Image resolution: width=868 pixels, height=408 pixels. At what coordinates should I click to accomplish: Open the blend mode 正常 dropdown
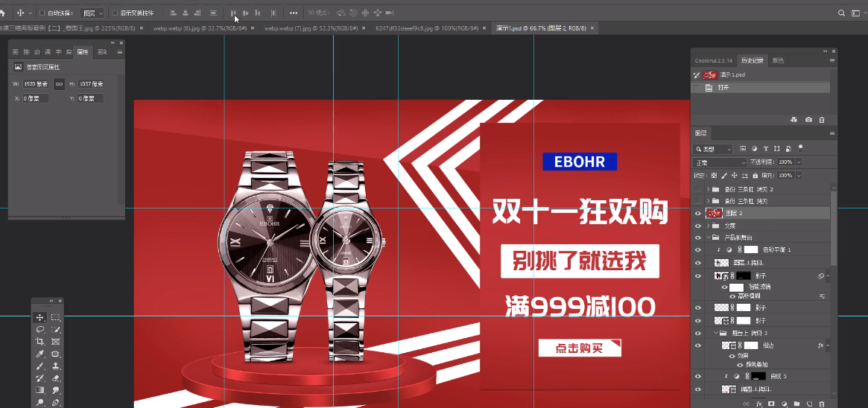tap(720, 162)
